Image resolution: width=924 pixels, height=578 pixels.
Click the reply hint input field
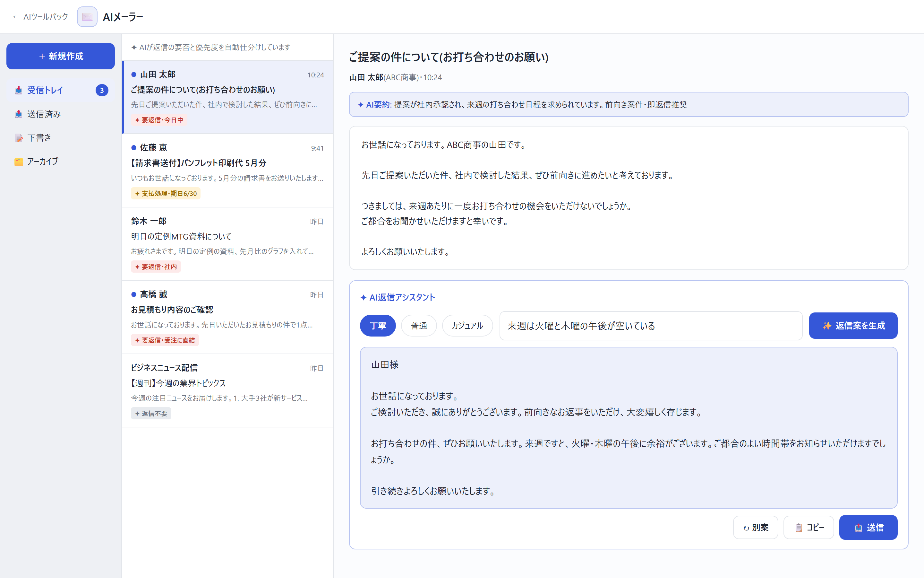tap(651, 326)
